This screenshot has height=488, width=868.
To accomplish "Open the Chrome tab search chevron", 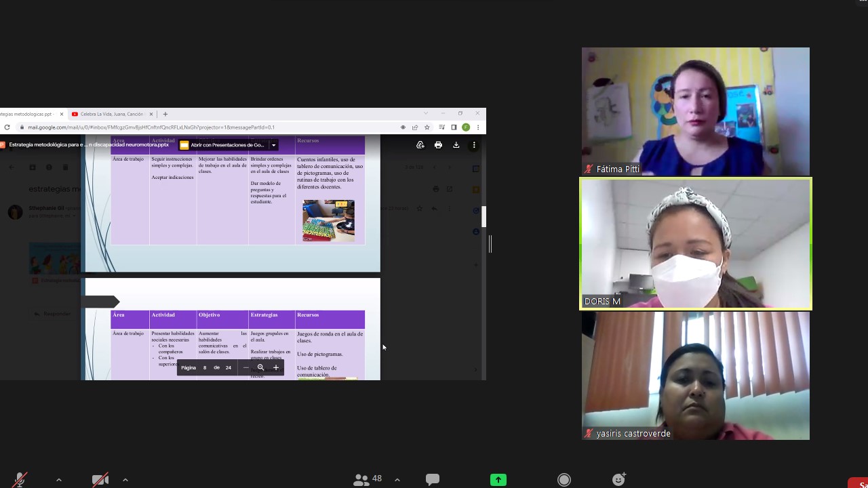I will pos(426,113).
